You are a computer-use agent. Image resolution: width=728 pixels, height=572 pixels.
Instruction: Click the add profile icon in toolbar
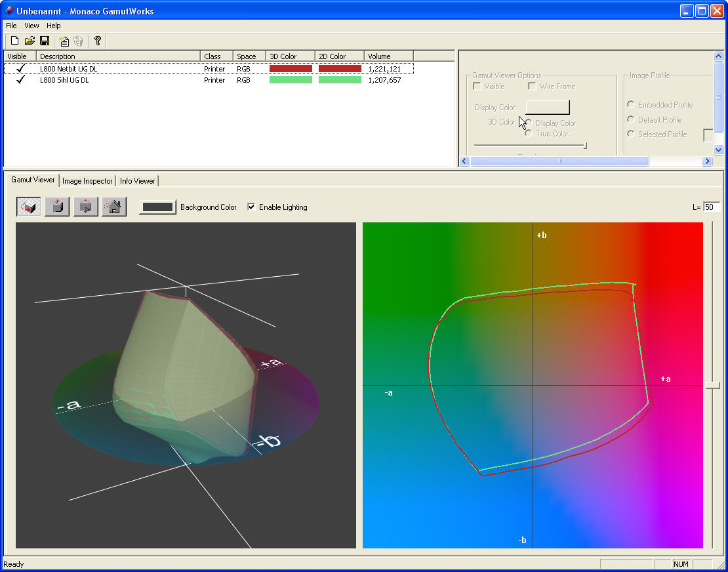pyautogui.click(x=64, y=41)
